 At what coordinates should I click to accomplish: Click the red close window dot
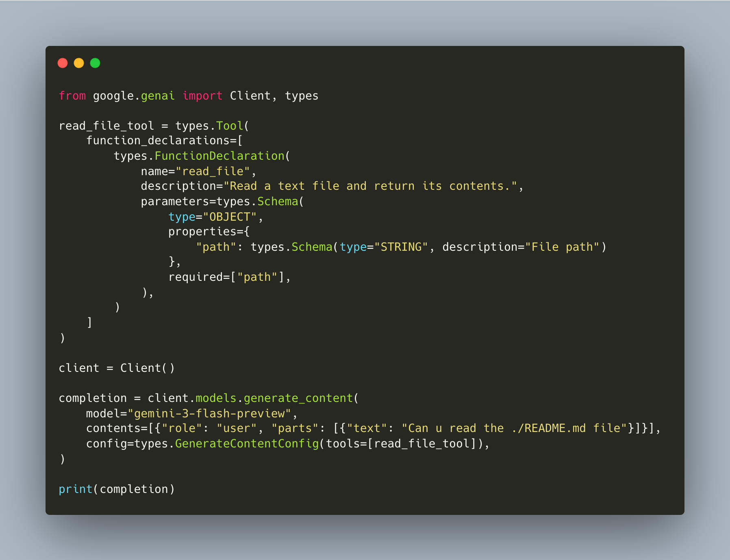(x=63, y=63)
